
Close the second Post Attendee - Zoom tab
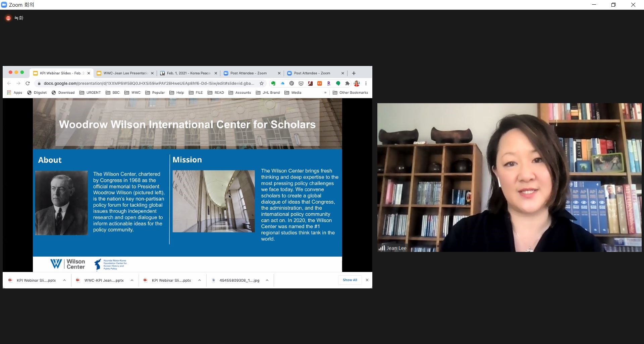[342, 73]
